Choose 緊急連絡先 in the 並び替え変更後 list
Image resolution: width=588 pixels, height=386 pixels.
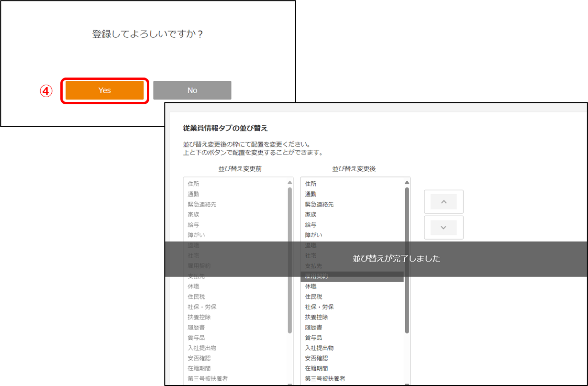click(319, 204)
